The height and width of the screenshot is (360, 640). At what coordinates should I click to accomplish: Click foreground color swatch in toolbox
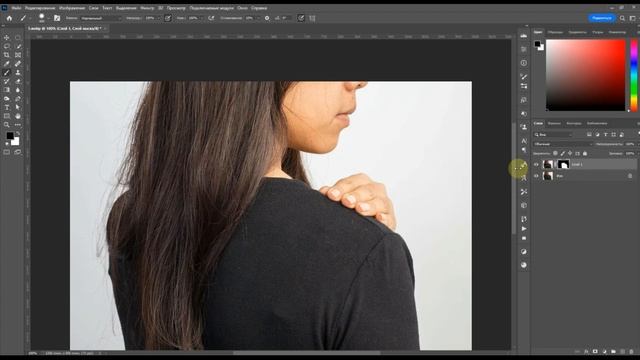(10, 136)
